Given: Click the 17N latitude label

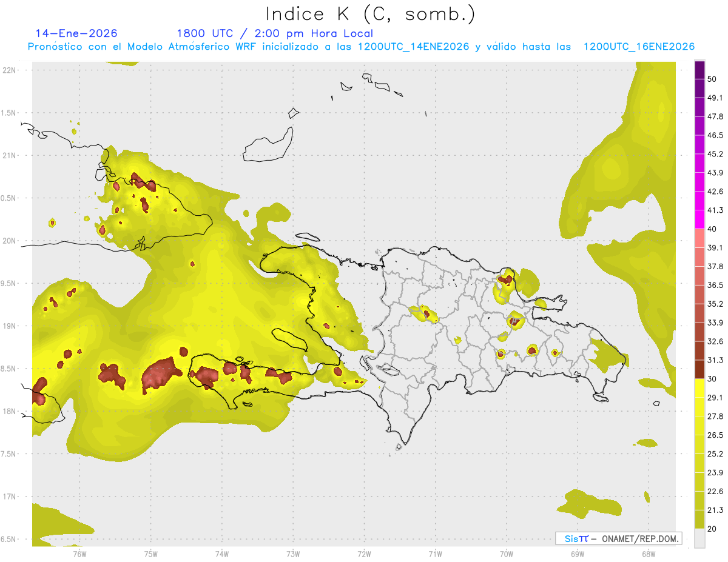Looking at the screenshot, I should [10, 497].
